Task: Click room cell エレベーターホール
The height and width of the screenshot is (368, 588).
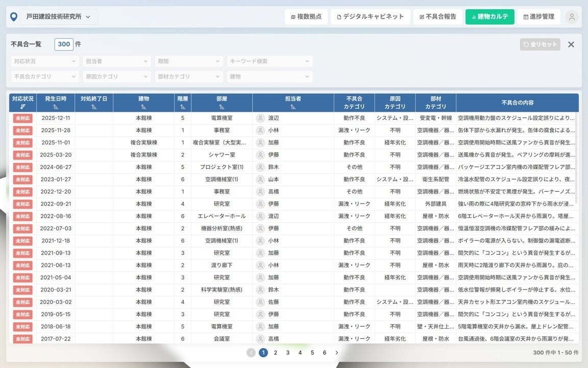Action: click(222, 216)
